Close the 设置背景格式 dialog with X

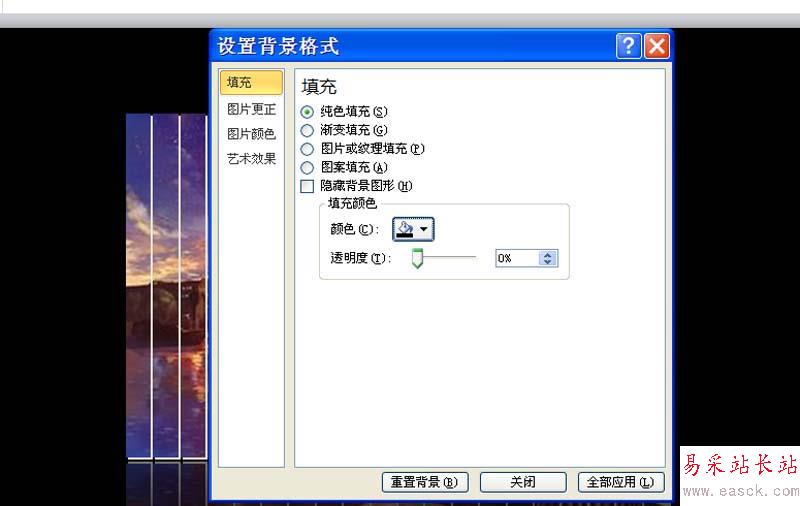coord(657,46)
